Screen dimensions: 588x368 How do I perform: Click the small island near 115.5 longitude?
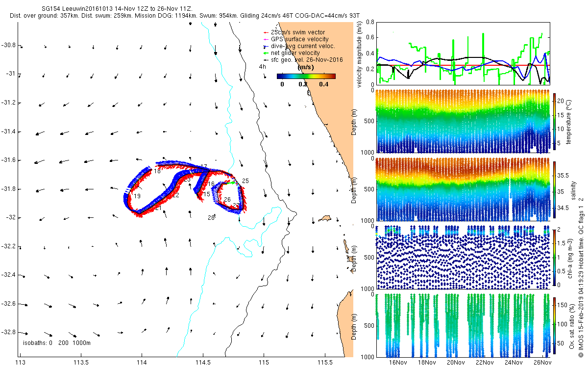coord(324,217)
